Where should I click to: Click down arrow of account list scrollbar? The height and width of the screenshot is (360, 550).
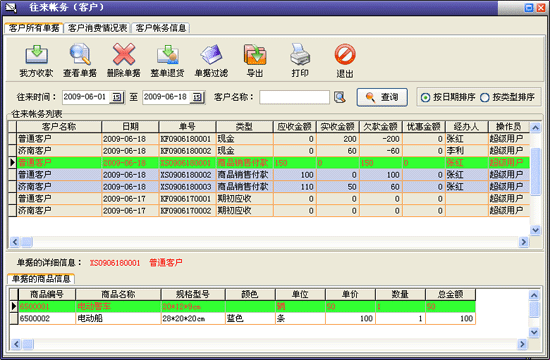click(535, 230)
